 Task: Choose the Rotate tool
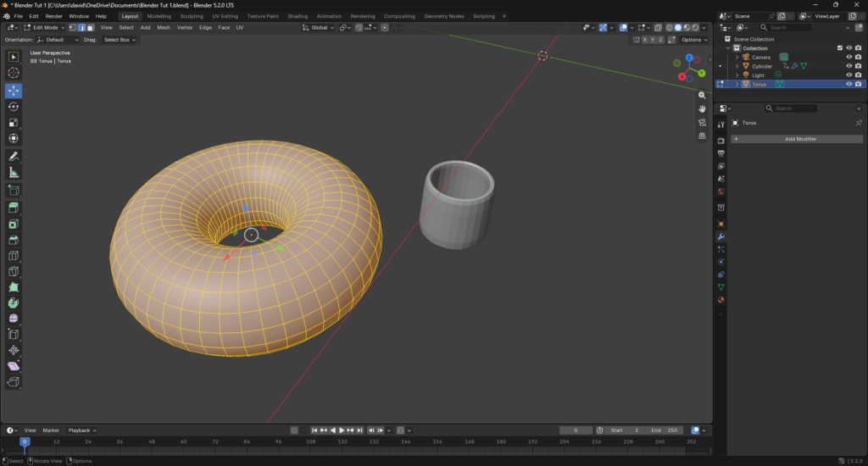pyautogui.click(x=14, y=106)
